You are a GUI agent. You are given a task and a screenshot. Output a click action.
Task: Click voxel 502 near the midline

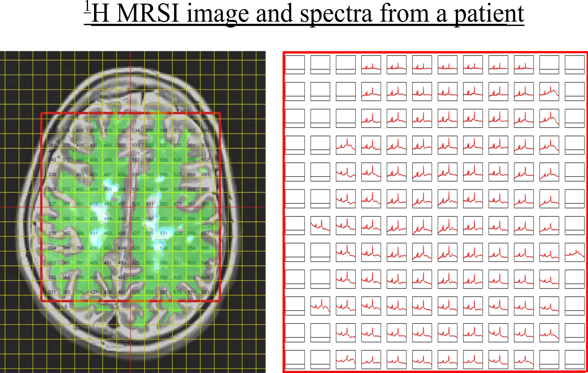[x=122, y=131]
